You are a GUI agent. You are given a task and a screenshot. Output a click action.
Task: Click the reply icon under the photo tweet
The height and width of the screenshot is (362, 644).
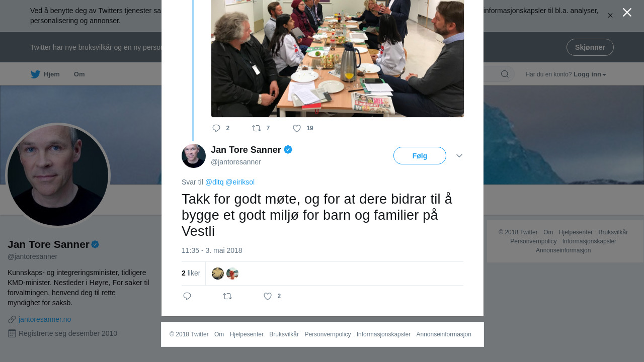pyautogui.click(x=216, y=128)
